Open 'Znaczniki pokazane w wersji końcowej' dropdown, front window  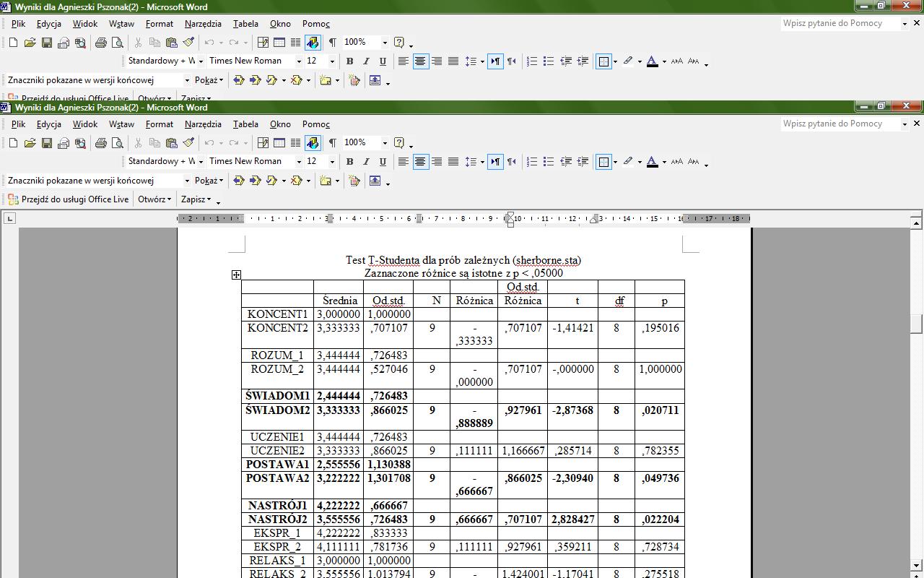point(187,181)
